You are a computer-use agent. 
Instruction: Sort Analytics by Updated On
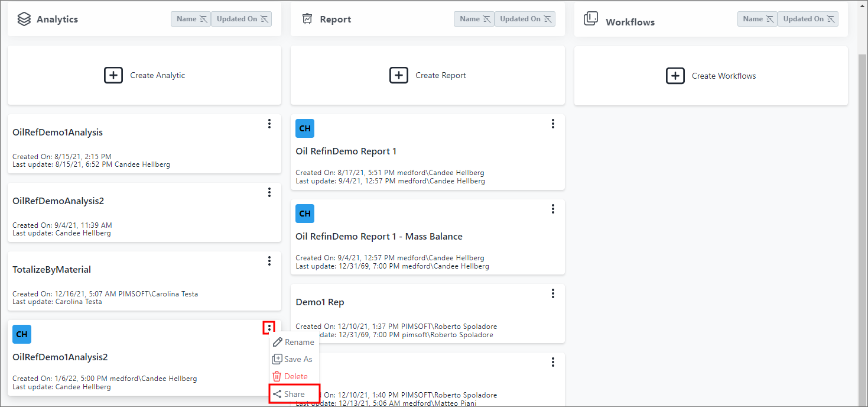point(241,19)
